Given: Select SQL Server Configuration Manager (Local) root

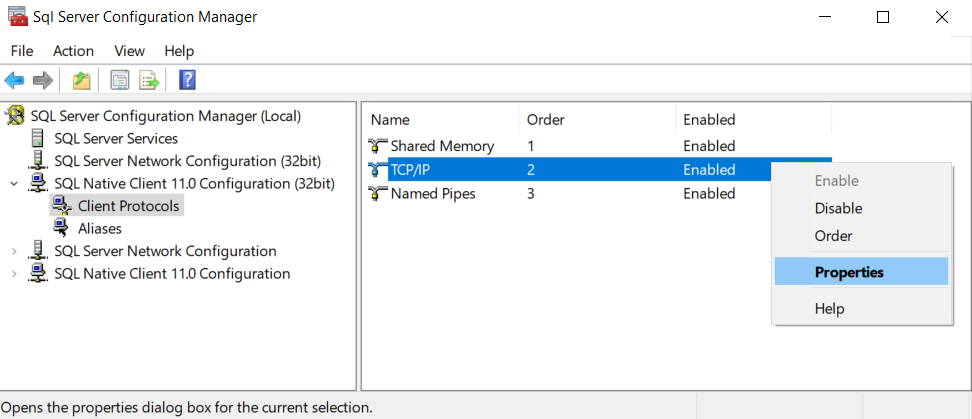Looking at the screenshot, I should (x=166, y=116).
